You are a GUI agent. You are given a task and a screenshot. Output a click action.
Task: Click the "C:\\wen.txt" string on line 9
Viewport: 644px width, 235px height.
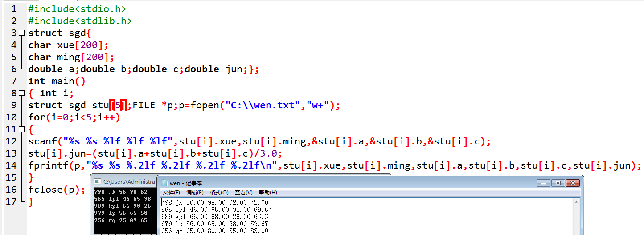click(x=263, y=105)
